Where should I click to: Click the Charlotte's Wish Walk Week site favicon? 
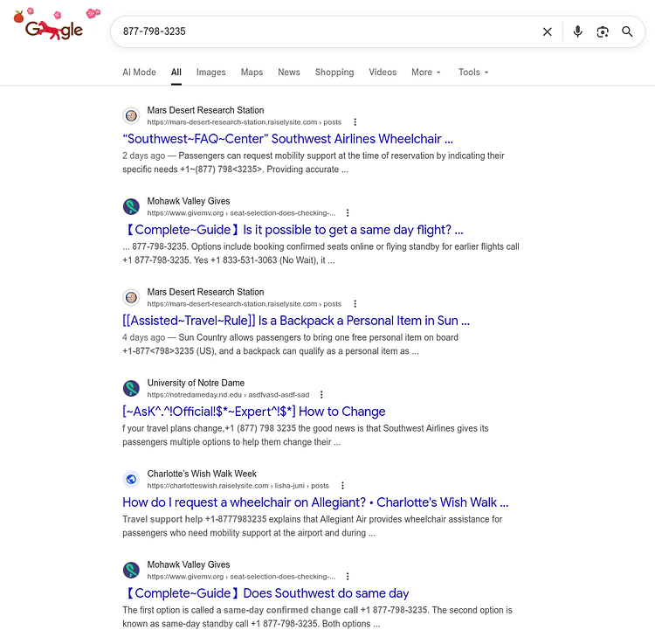pos(131,480)
